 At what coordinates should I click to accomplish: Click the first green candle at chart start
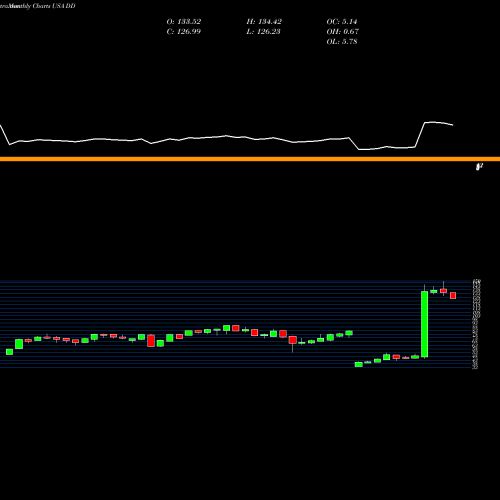coord(9,352)
